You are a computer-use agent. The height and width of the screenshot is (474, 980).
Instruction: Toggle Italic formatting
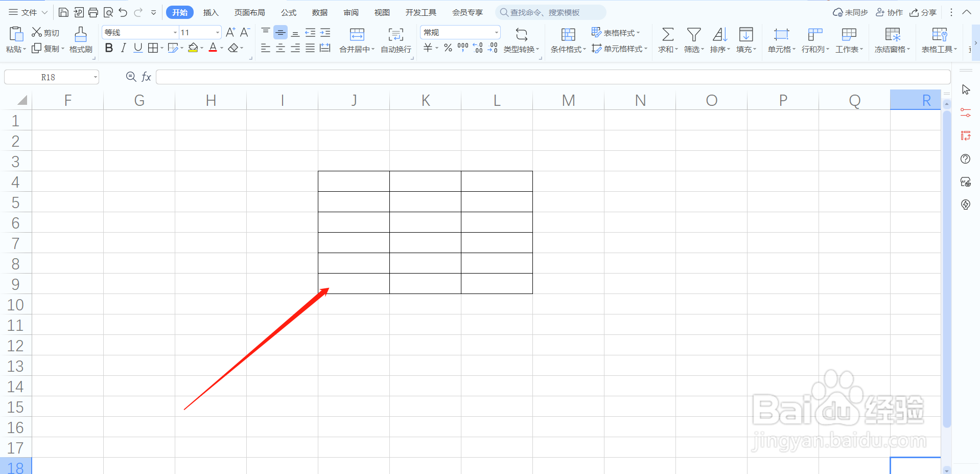click(x=123, y=48)
